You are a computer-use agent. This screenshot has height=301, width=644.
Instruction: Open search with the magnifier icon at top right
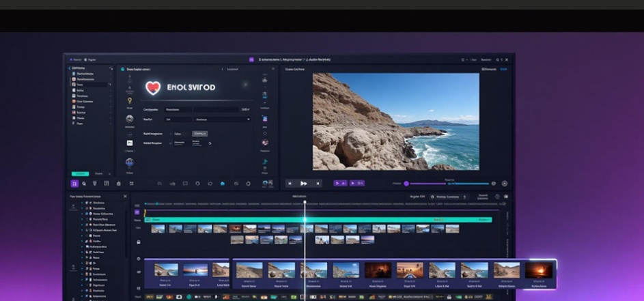pyautogui.click(x=499, y=59)
